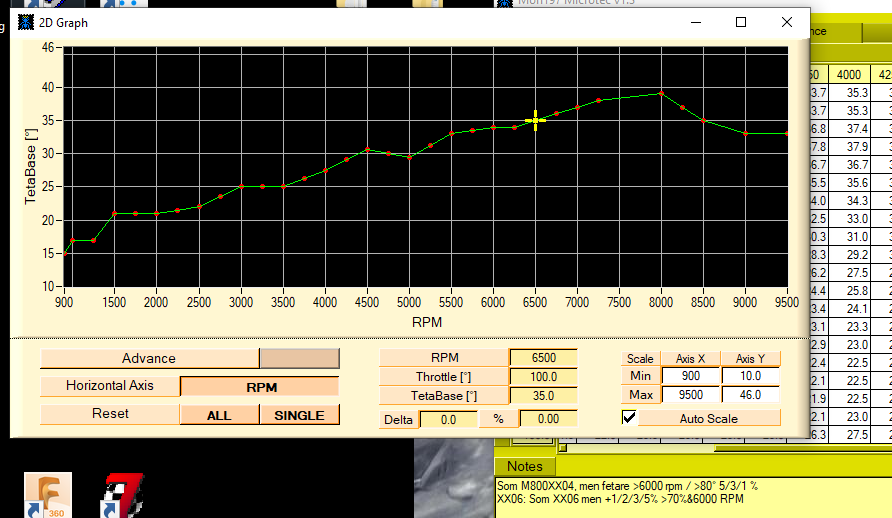
Task: Click the yellow crosshair cursor on the graph
Action: coord(535,120)
